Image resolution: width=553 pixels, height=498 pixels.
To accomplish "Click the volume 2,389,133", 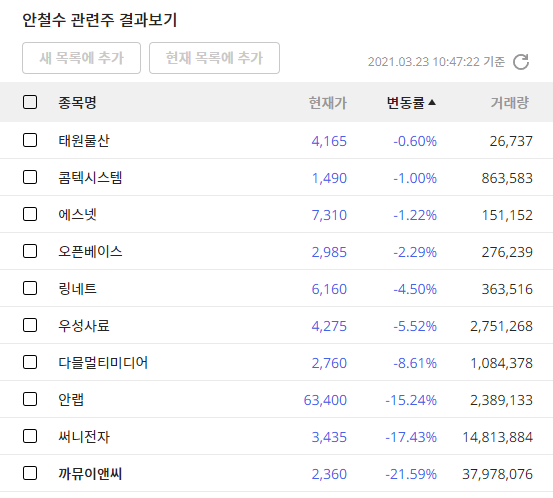I will pos(501,401).
